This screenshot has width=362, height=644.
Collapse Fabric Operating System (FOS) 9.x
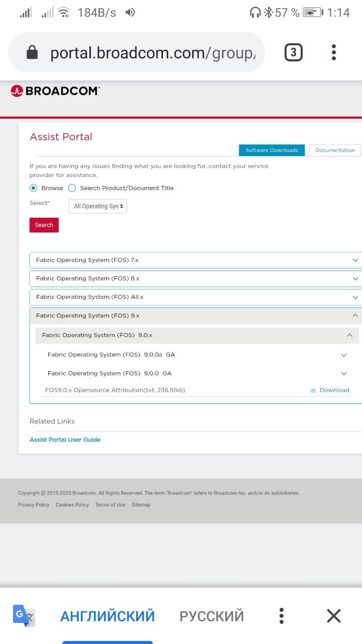[196, 316]
